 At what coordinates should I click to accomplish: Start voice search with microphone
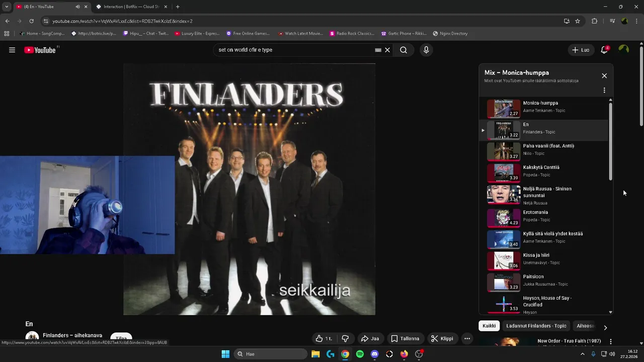point(426,50)
